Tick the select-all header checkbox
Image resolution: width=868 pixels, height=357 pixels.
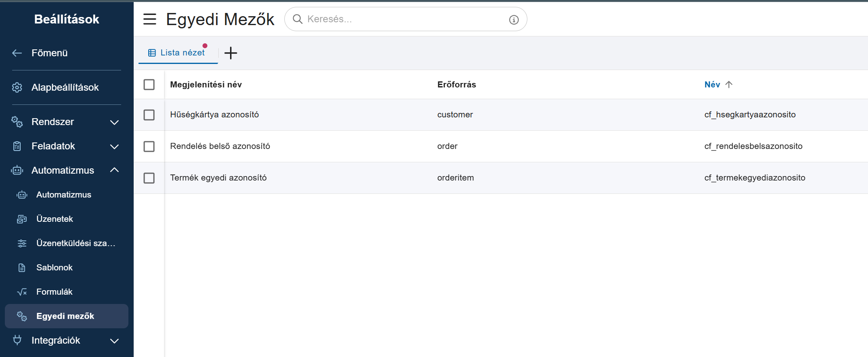(149, 85)
